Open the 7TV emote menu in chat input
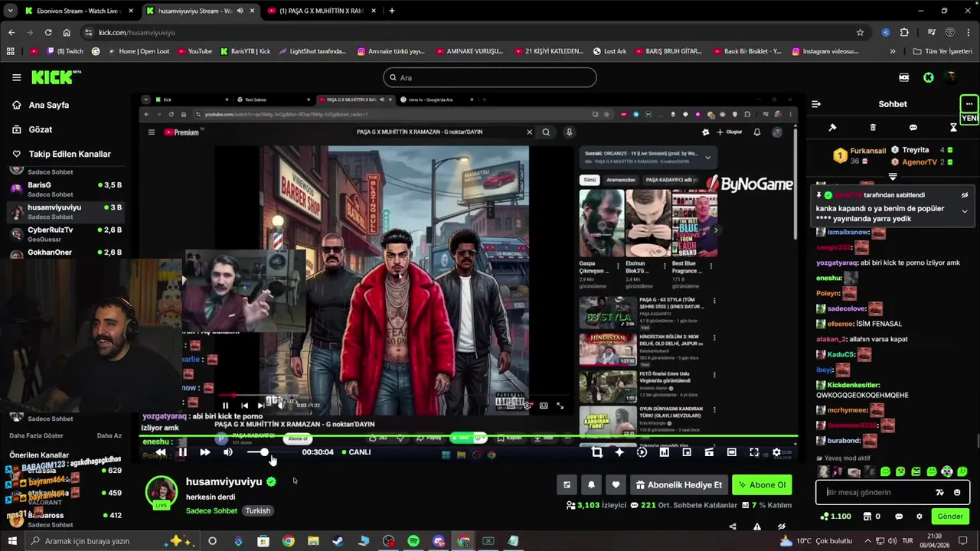Image resolution: width=980 pixels, height=551 pixels. tap(940, 492)
